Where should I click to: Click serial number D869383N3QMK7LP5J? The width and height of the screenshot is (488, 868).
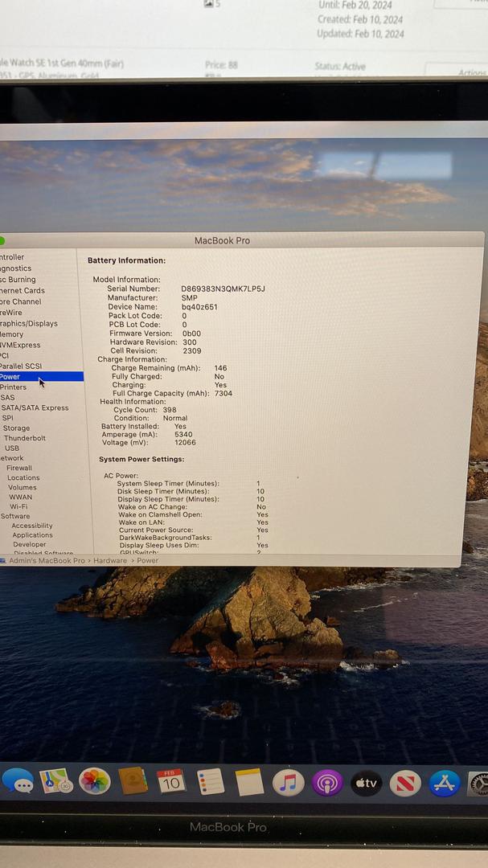pyautogui.click(x=223, y=289)
